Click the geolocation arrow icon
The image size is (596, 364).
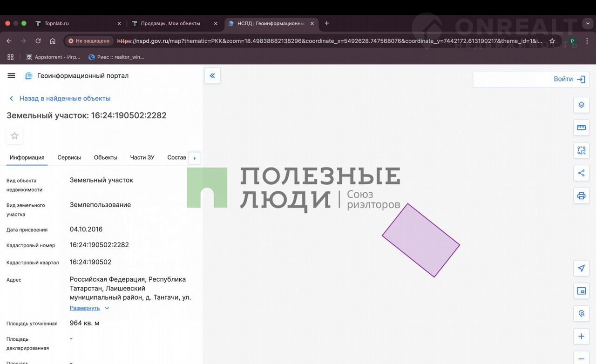pos(581,268)
